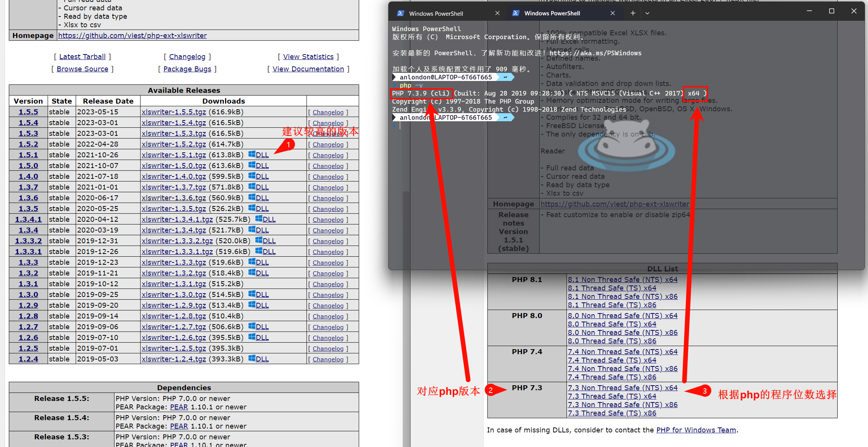Open version 1.5.5 release page
The width and height of the screenshot is (868, 447).
tap(28, 112)
